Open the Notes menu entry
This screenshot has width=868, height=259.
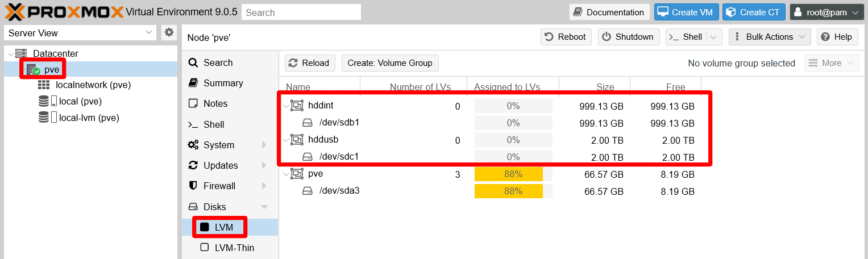230,103
